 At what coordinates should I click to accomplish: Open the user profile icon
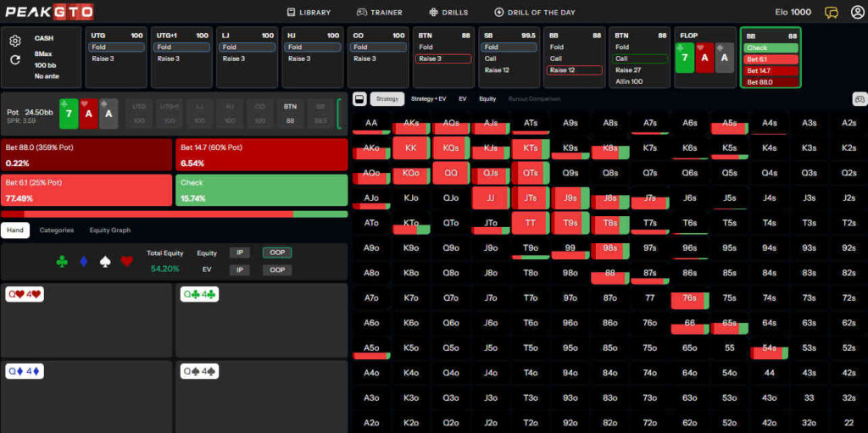click(857, 13)
